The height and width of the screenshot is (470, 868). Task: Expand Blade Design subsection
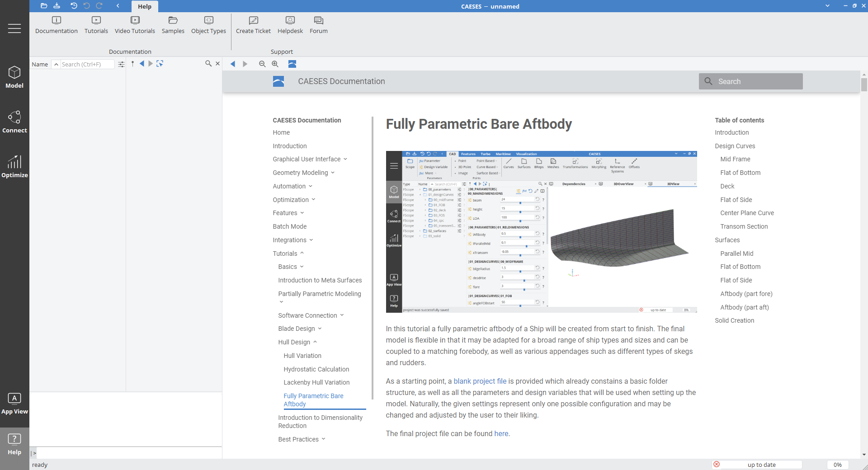(320, 329)
